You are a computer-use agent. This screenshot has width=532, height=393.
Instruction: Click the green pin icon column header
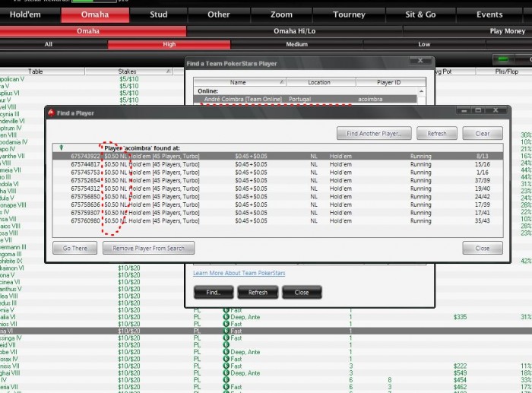pos(62,147)
